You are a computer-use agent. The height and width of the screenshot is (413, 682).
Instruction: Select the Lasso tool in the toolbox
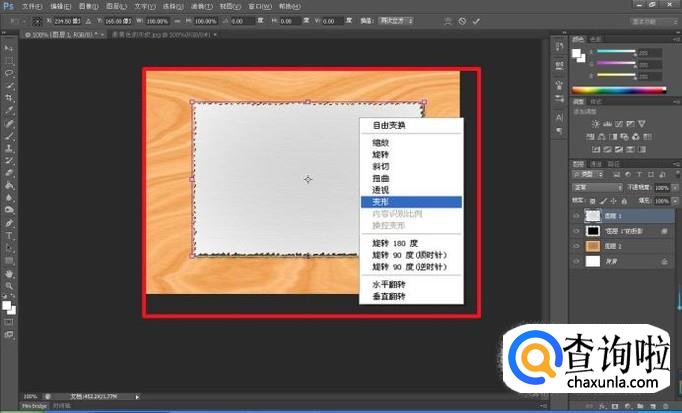pos(9,73)
